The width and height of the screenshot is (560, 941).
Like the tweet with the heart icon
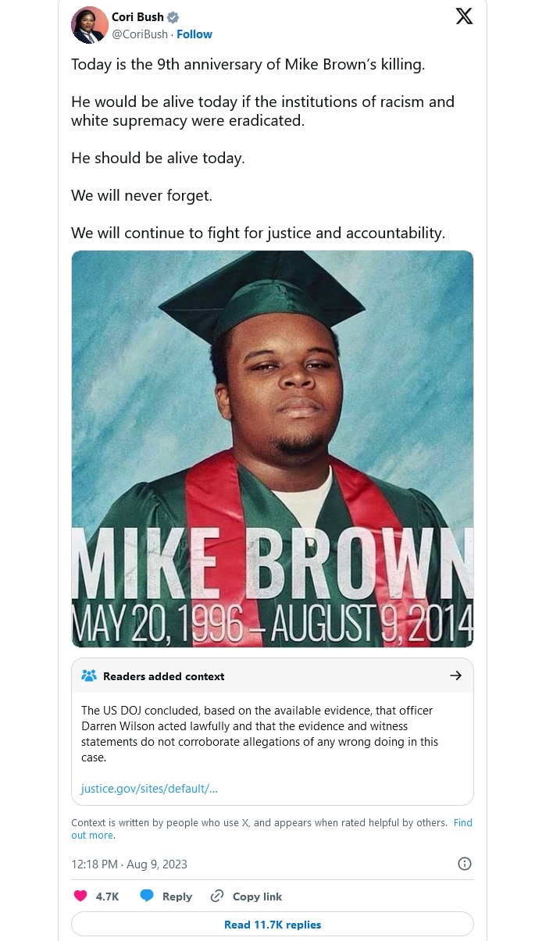[x=80, y=896]
